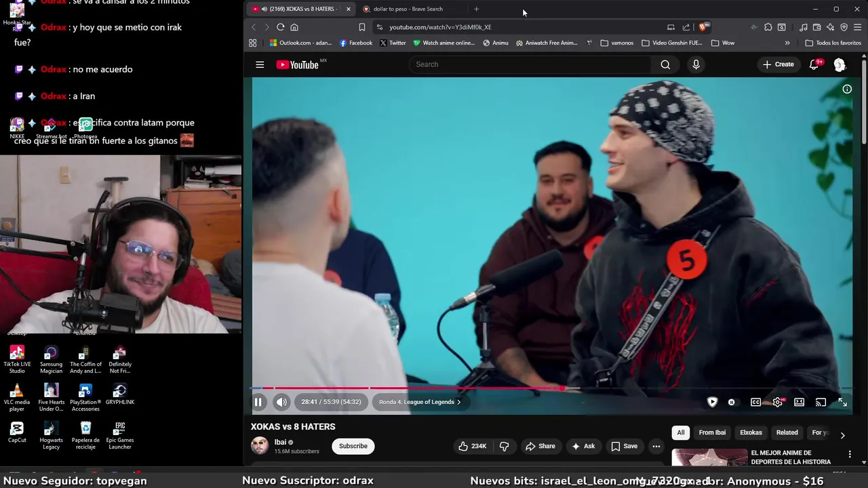Open the Brave Wallet icon
The height and width of the screenshot is (488, 868).
(x=816, y=27)
